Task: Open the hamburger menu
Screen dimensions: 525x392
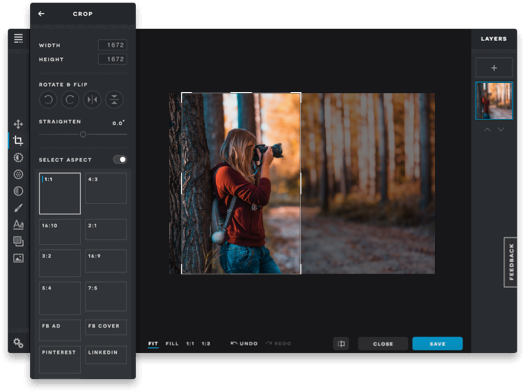Action: click(18, 38)
